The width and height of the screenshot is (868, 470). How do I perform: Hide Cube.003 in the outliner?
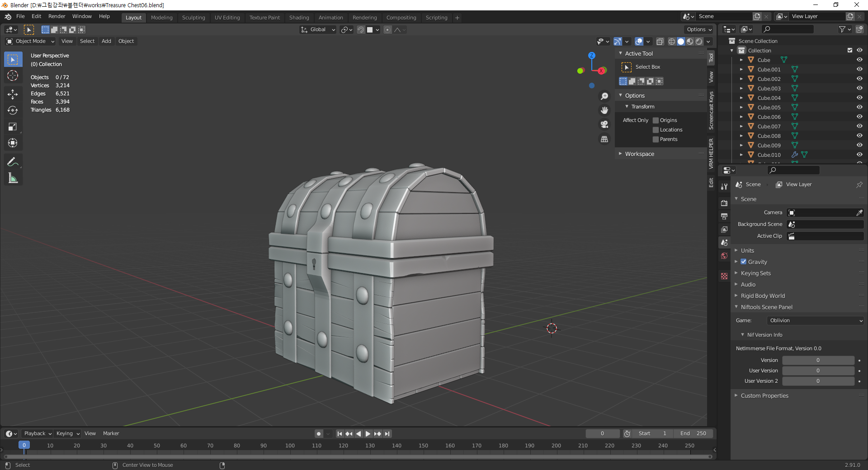point(859,88)
